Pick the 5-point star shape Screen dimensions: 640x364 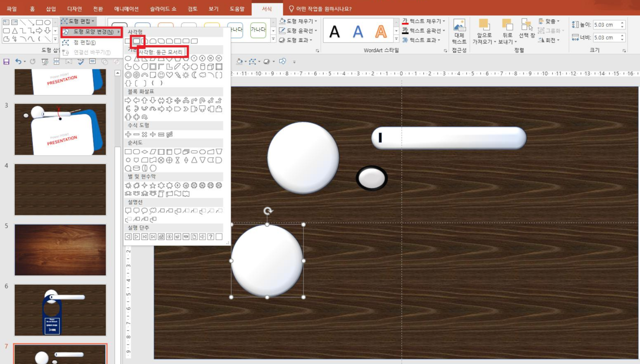[153, 186]
